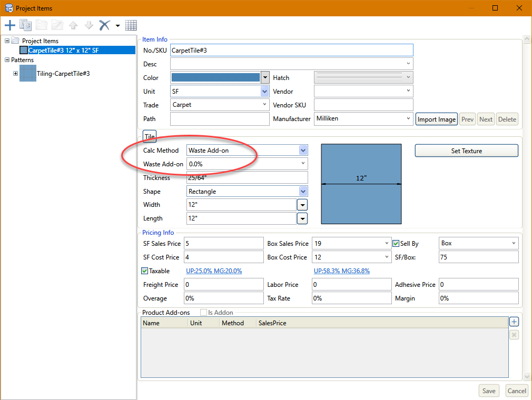The width and height of the screenshot is (532, 400).
Task: Click the move up arrow icon
Action: point(73,25)
